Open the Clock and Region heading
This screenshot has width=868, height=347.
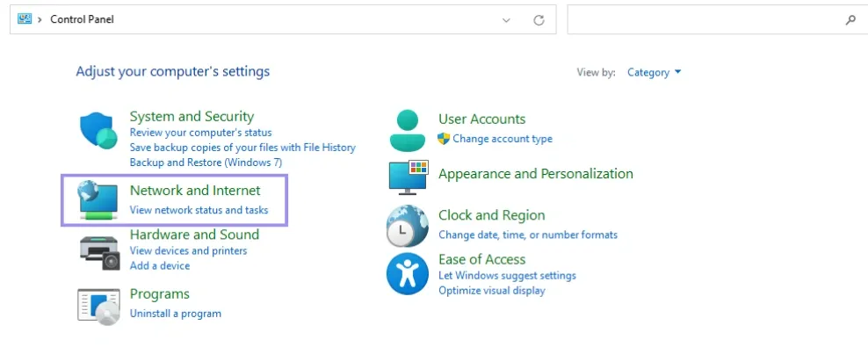coord(492,215)
